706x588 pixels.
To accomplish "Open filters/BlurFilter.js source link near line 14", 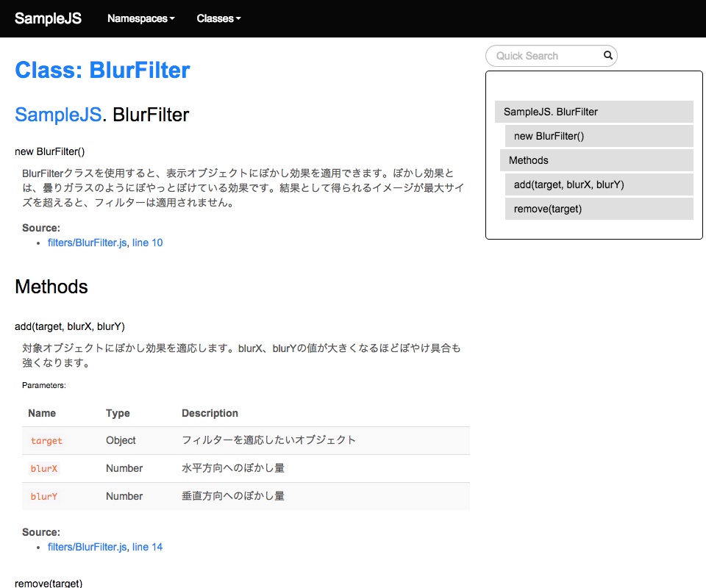I will [x=88, y=547].
